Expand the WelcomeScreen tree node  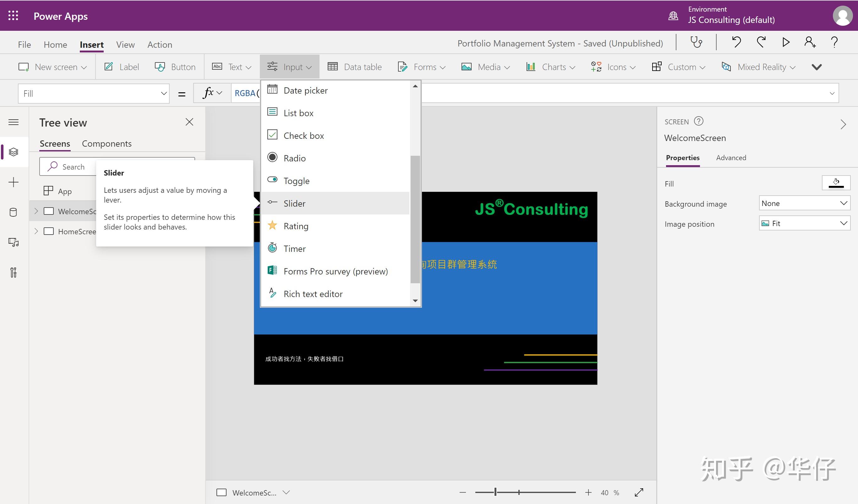(36, 211)
